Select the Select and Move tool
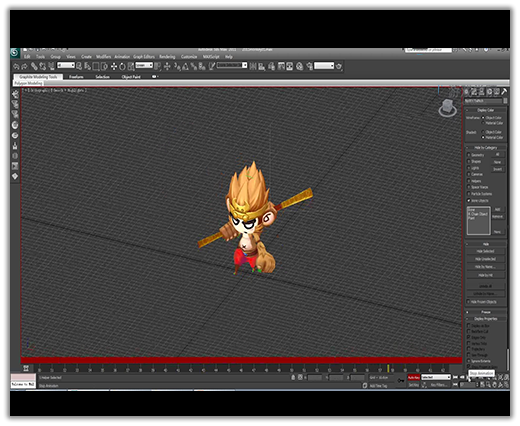Screen dimensions: 520x426 [114, 66]
